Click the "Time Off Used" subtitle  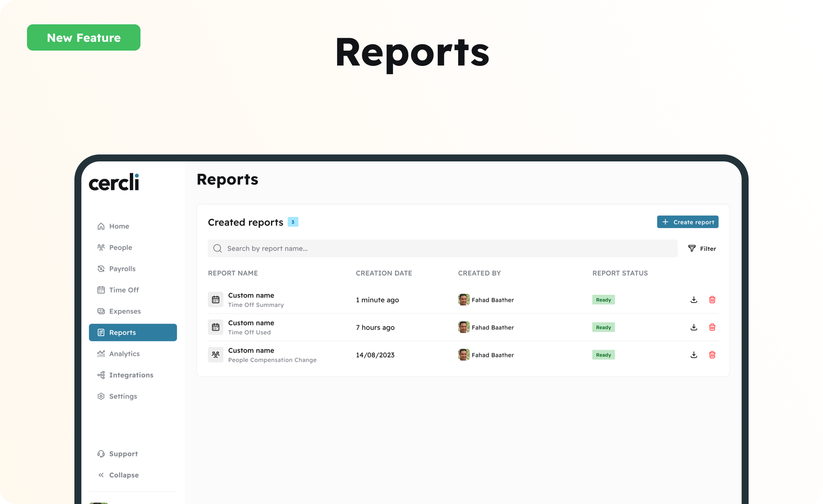pyautogui.click(x=250, y=333)
